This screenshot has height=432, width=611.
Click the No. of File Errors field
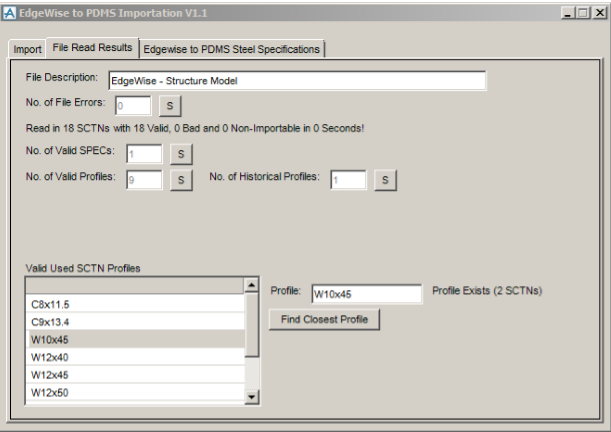click(133, 106)
